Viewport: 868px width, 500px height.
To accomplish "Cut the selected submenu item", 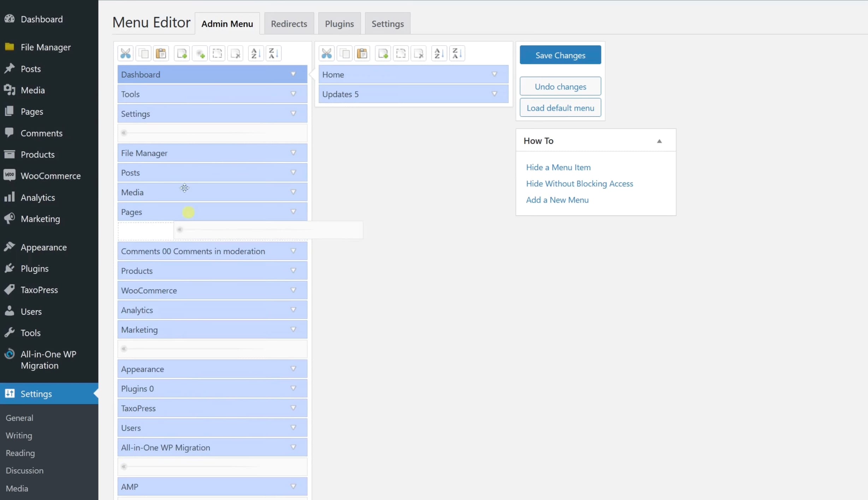I will click(326, 53).
